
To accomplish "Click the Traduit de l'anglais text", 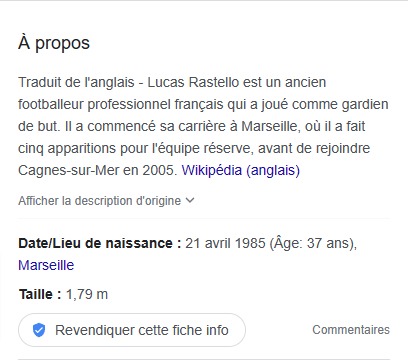I will [76, 82].
